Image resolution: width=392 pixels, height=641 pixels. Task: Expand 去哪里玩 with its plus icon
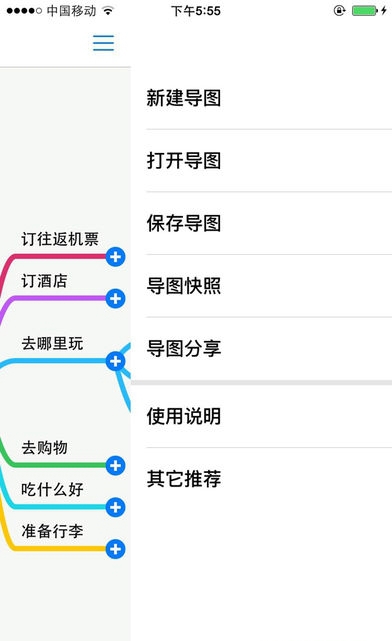click(115, 361)
